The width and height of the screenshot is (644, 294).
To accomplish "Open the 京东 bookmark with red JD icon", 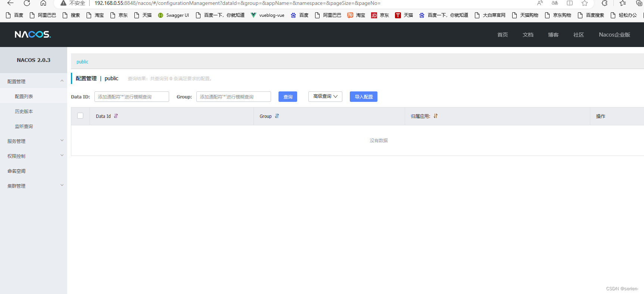I will pos(380,15).
